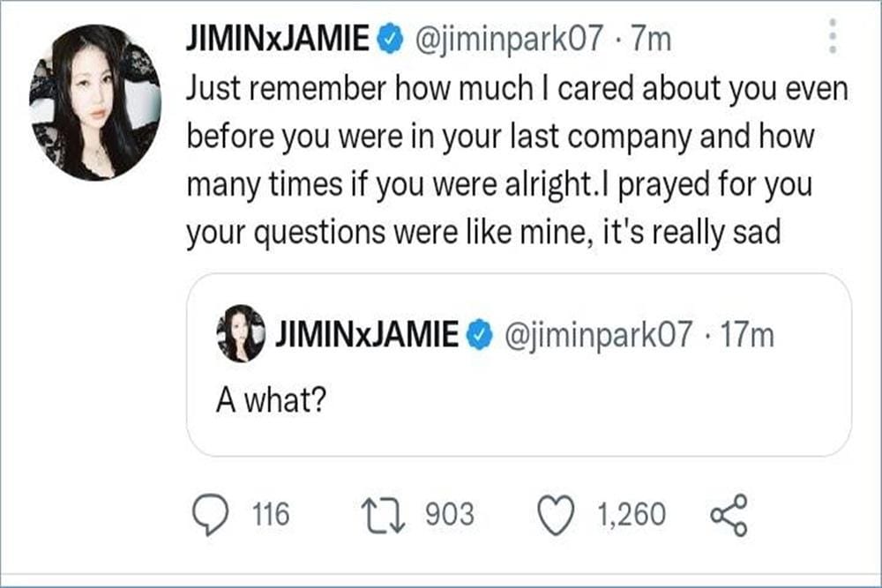Open the 17m timestamp of the quoted tweet
Screen dimensions: 882x588
pyautogui.click(x=747, y=336)
